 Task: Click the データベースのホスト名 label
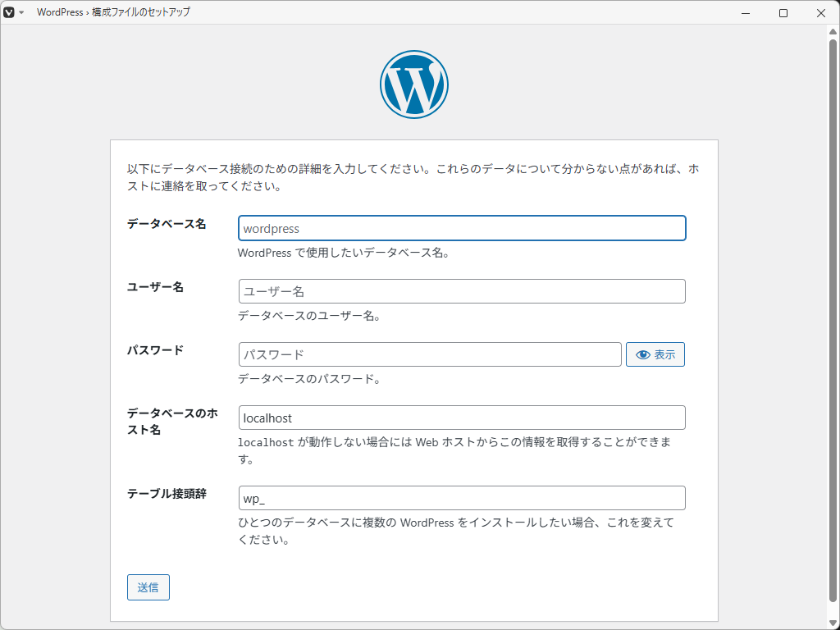coord(172,422)
